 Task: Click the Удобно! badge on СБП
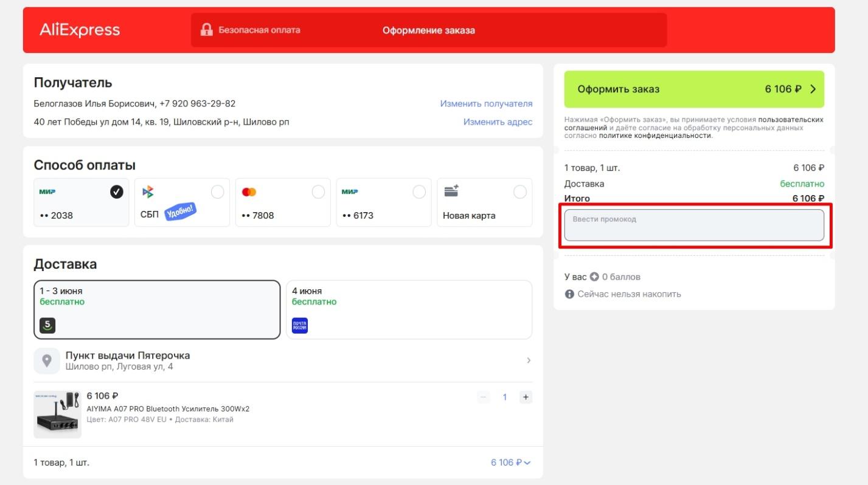coord(181,212)
